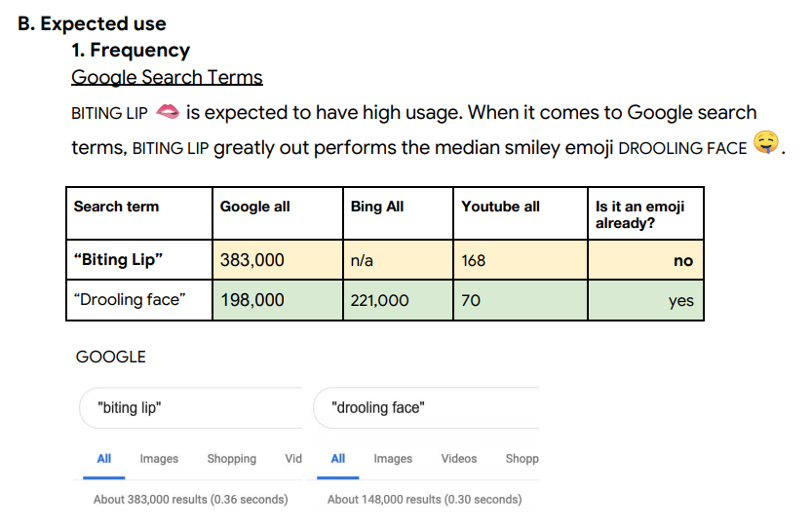The height and width of the screenshot is (529, 812).
Task: Click the drooling face emoji image
Action: tap(766, 142)
